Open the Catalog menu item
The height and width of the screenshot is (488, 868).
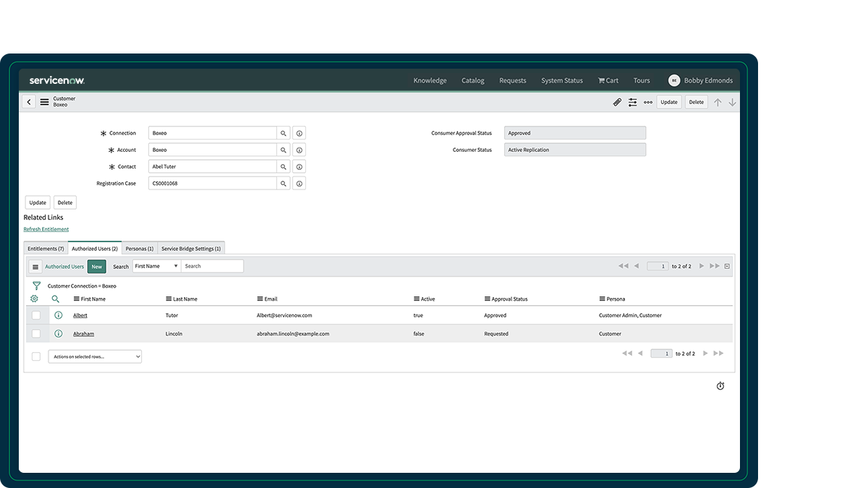472,80
